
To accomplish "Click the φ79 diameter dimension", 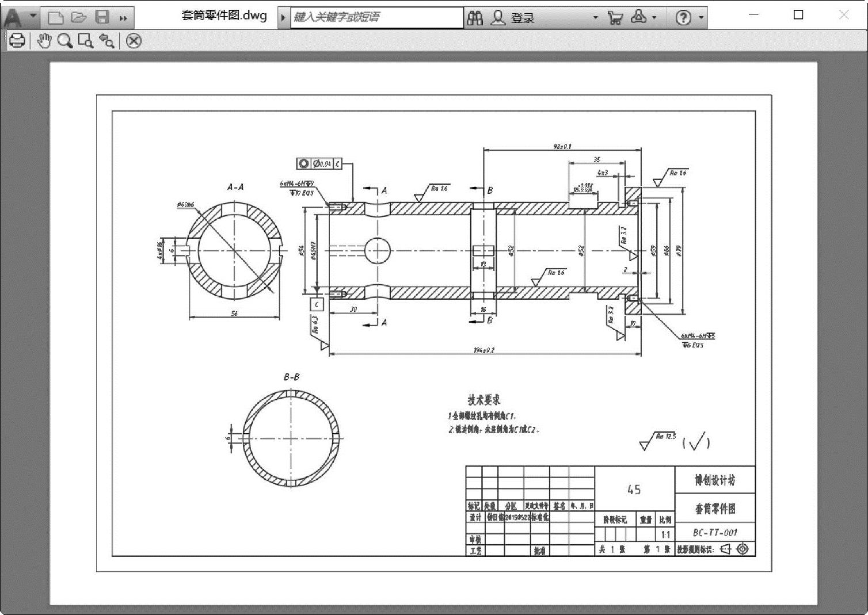I will [679, 250].
